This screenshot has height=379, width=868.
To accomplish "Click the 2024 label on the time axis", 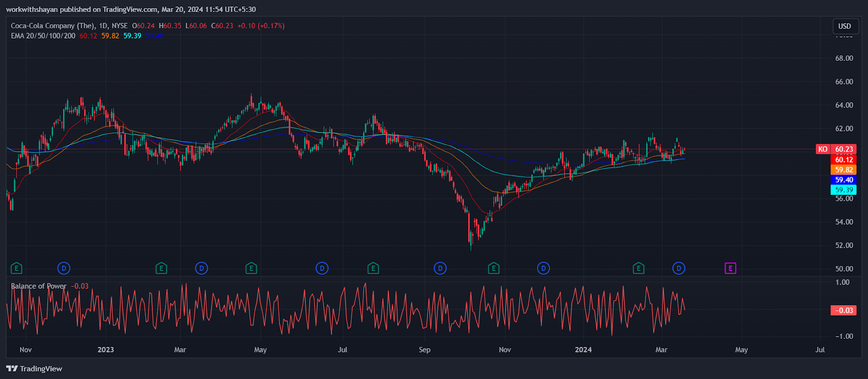I will [x=583, y=350].
